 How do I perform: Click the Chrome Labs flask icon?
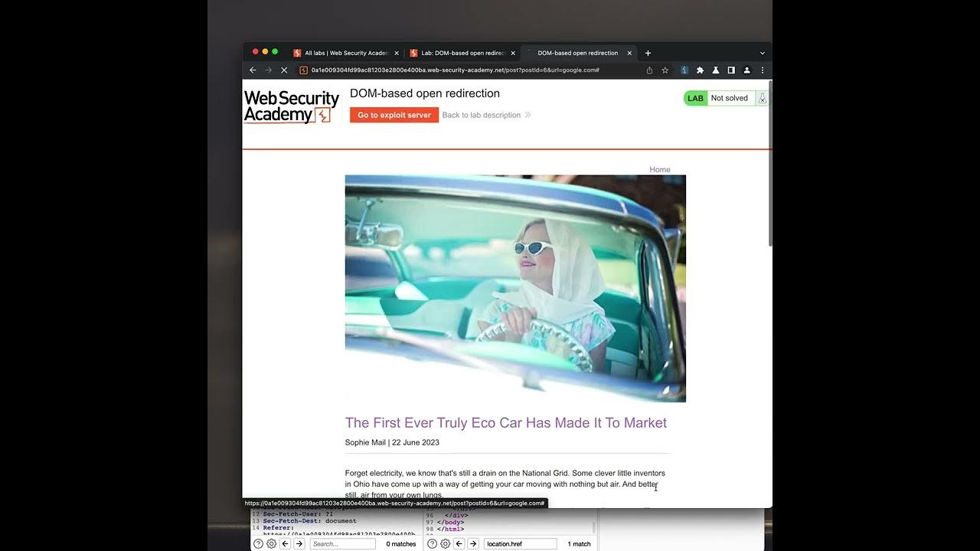pos(715,70)
